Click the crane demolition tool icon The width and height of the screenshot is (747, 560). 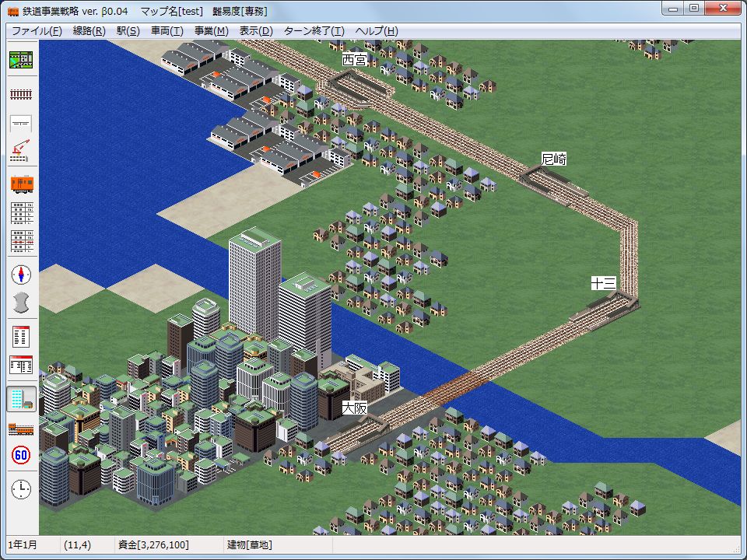[21, 151]
